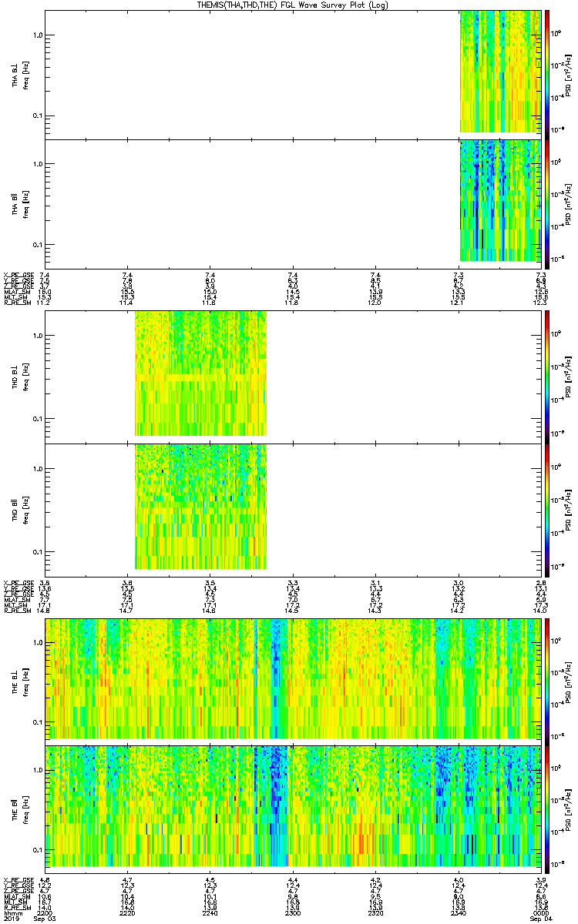Click the color bar beside THA B-parallel panel
Viewport: 578px width, 924px height.
(548, 203)
